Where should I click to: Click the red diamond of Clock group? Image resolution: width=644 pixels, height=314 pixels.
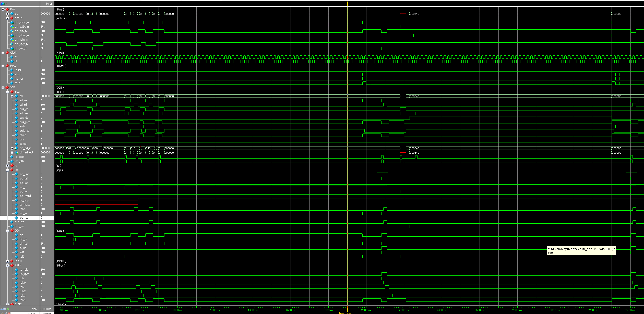pos(7,53)
